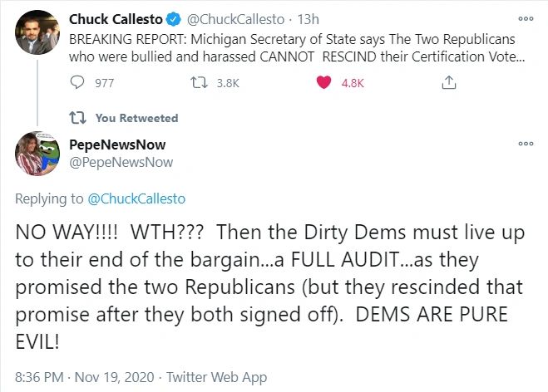Open Chuck Callesto's profile picture
The height and width of the screenshot is (392, 548).
37,32
